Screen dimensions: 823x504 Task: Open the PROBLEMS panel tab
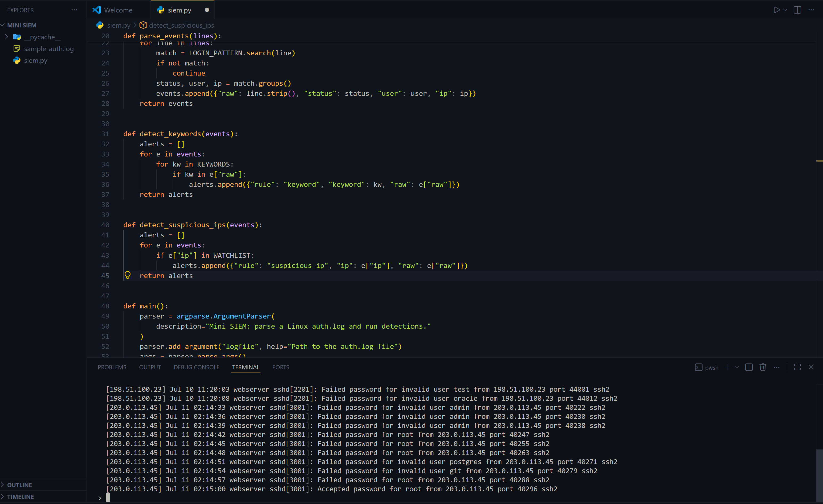coord(112,367)
